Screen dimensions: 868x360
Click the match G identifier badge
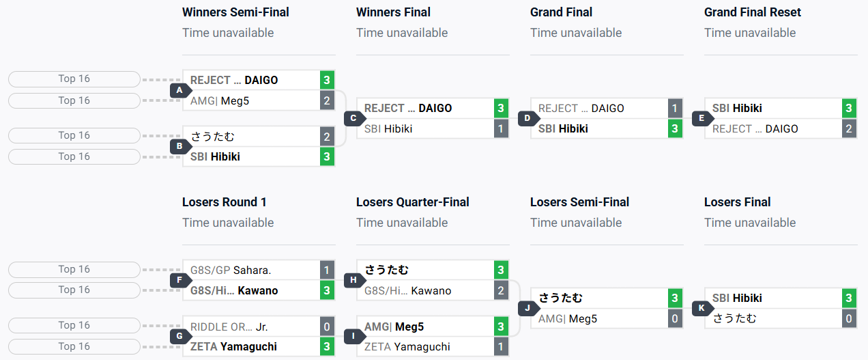point(179,336)
